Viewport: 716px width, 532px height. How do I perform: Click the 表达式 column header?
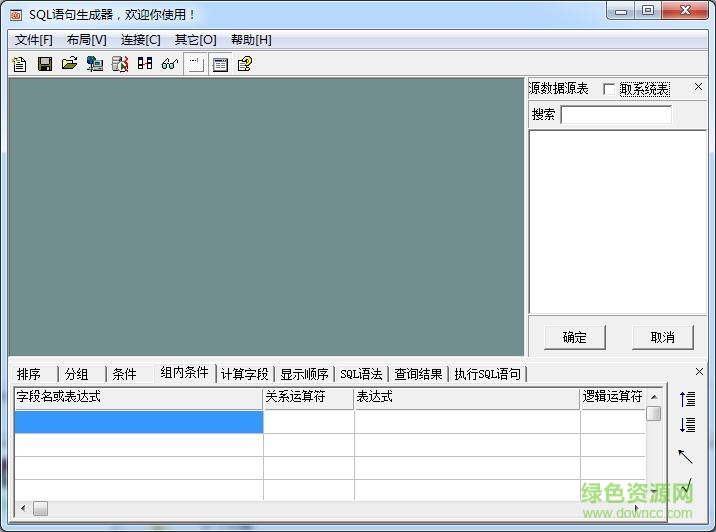click(467, 398)
